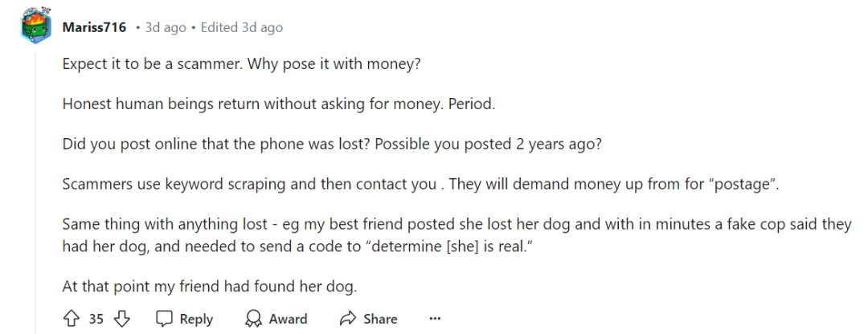Screen dimensions: 868x334
Task: Click the 'Honest human beings return' paragraph
Action: tap(278, 104)
